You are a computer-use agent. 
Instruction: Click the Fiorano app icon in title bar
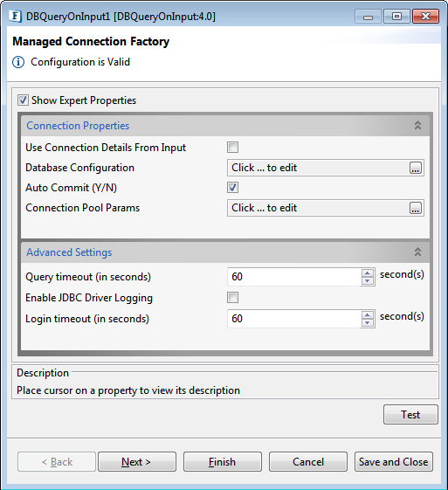[16, 17]
